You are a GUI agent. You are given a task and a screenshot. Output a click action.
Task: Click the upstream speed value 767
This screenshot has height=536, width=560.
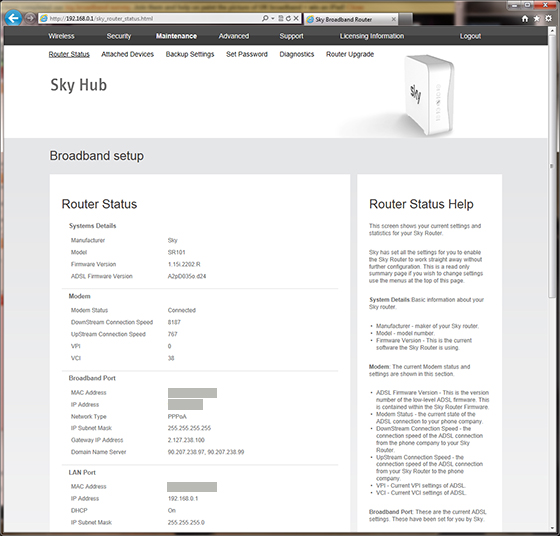coord(172,334)
